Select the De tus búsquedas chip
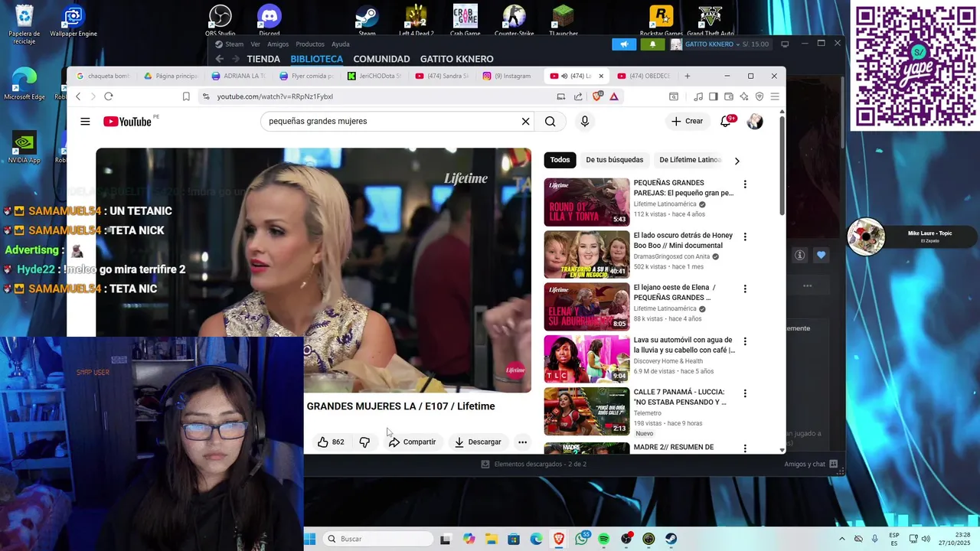 614,160
